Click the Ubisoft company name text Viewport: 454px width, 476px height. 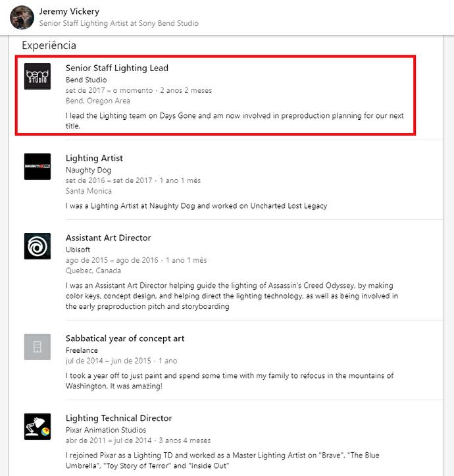coord(78,250)
